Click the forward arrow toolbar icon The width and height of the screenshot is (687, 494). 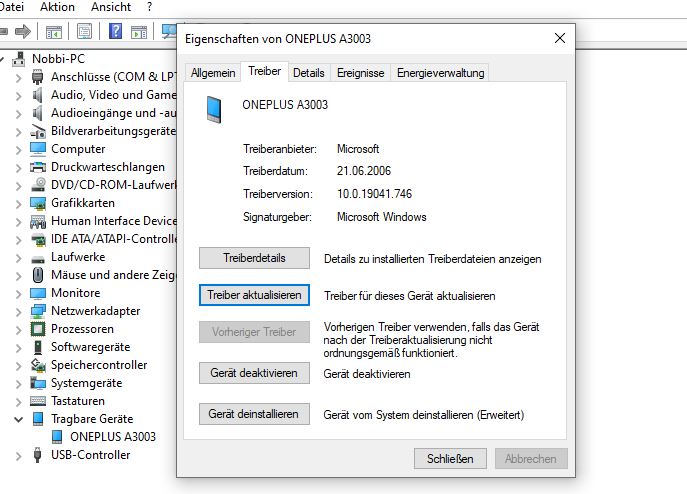(x=23, y=31)
